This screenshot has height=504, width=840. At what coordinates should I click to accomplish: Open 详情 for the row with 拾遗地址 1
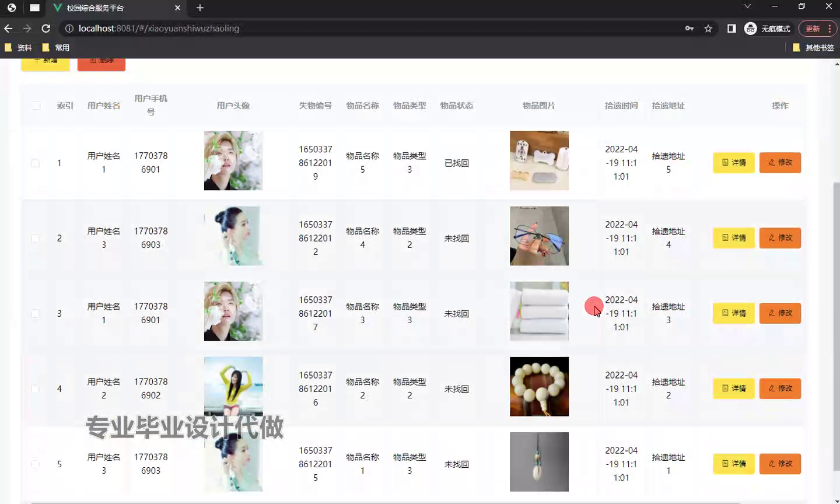click(x=734, y=464)
